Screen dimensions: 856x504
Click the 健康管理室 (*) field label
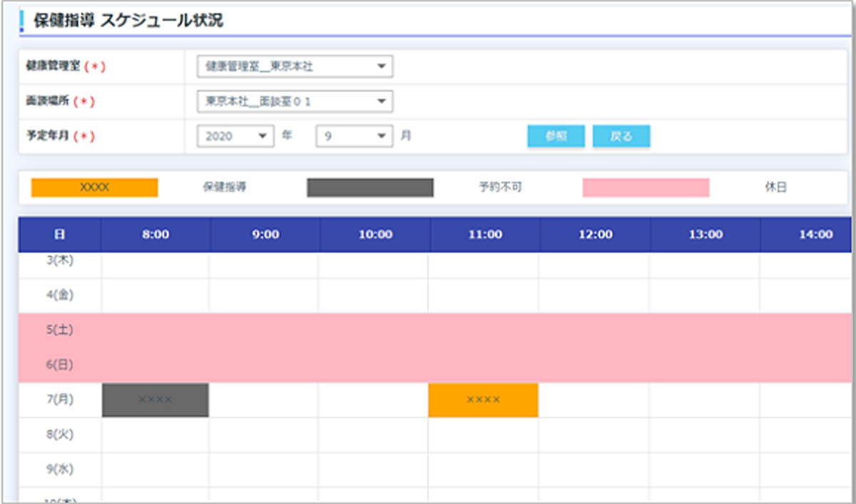[66, 66]
